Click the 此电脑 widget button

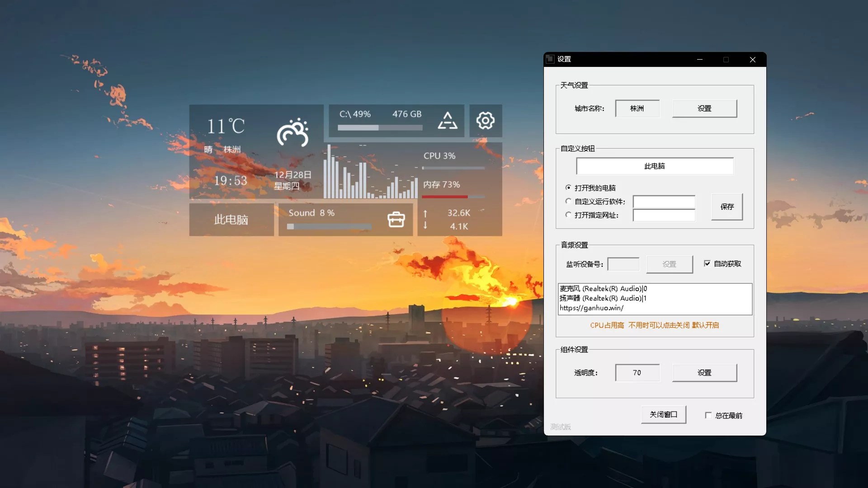231,220
